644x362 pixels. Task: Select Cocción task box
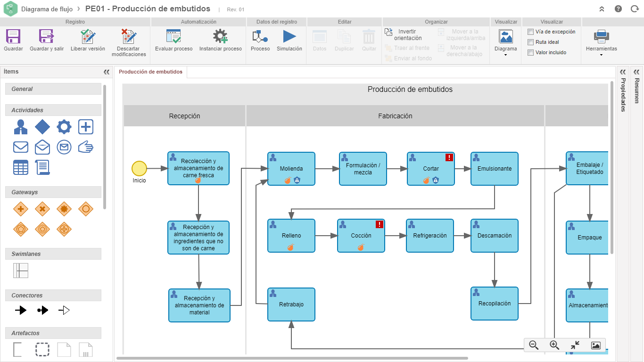tap(361, 236)
